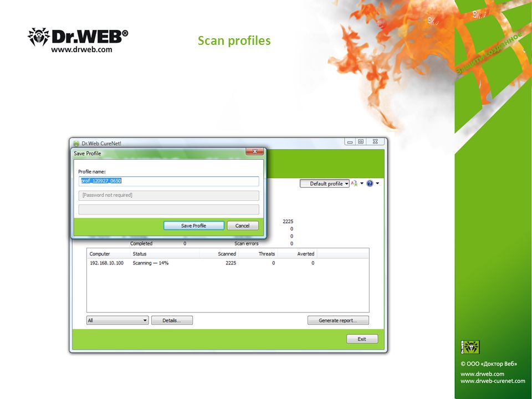Click the Details... button

click(172, 320)
